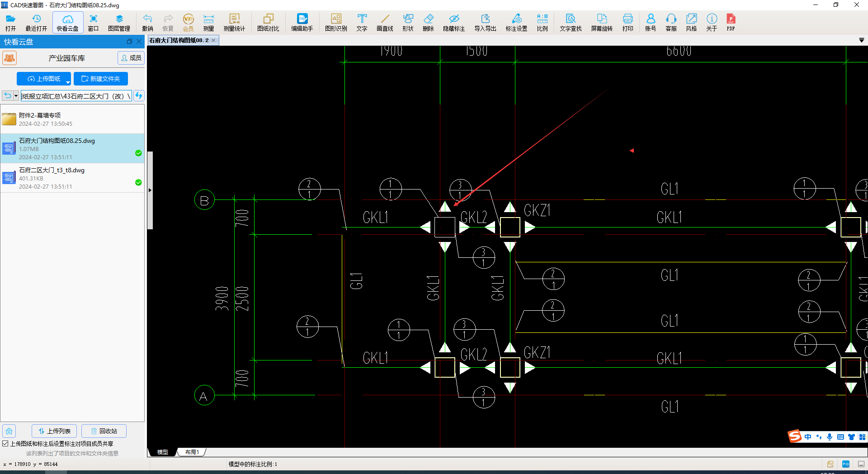Viewport: 868px width, 474px height.
Task: Open the 会员 VIP membership icon
Action: click(188, 22)
